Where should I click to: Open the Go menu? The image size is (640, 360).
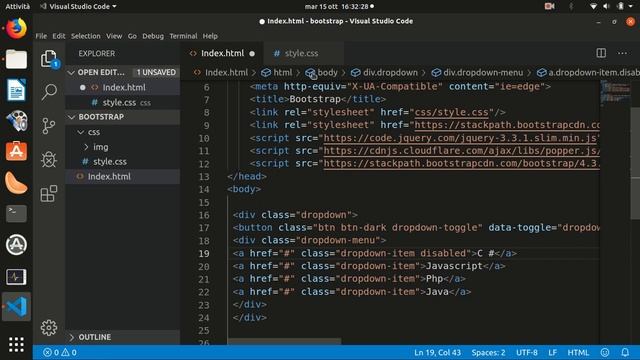click(132, 36)
